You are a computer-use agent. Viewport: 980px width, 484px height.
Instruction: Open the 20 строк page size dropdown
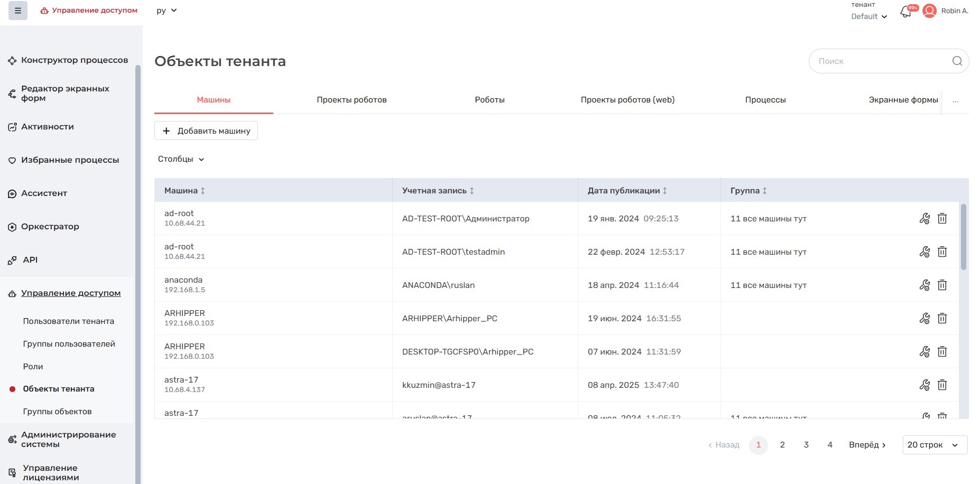pos(935,445)
